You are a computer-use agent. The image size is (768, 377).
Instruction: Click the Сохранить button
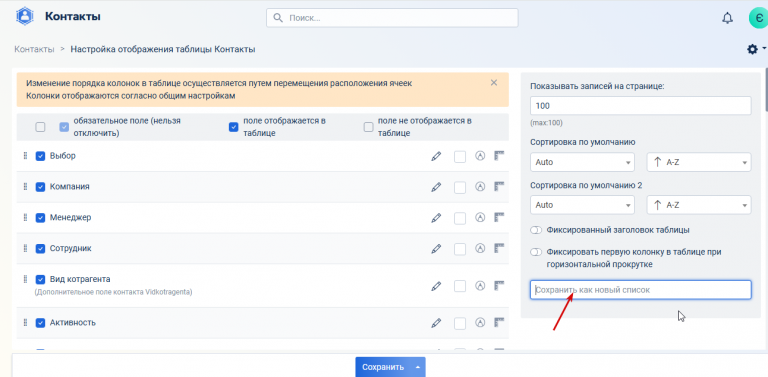(383, 367)
